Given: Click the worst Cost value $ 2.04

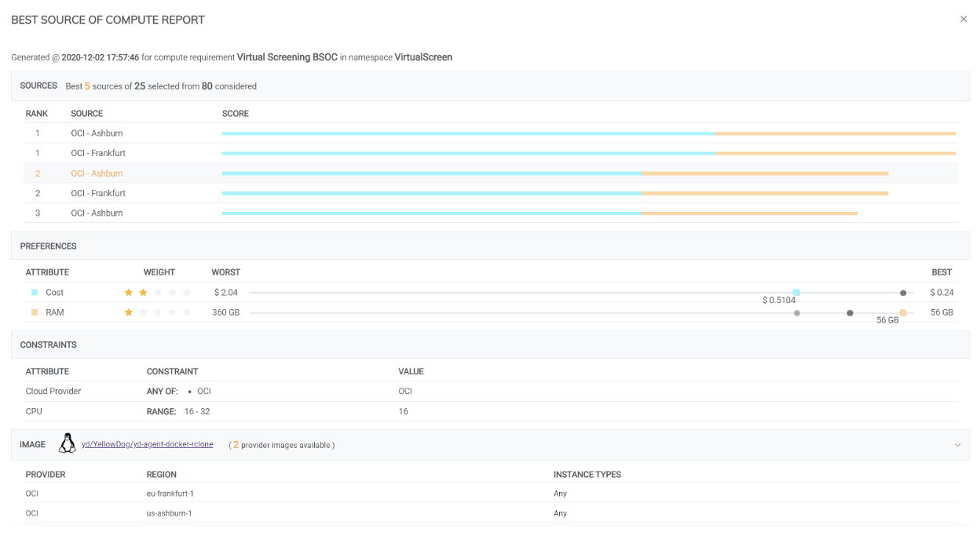Looking at the screenshot, I should click(226, 293).
